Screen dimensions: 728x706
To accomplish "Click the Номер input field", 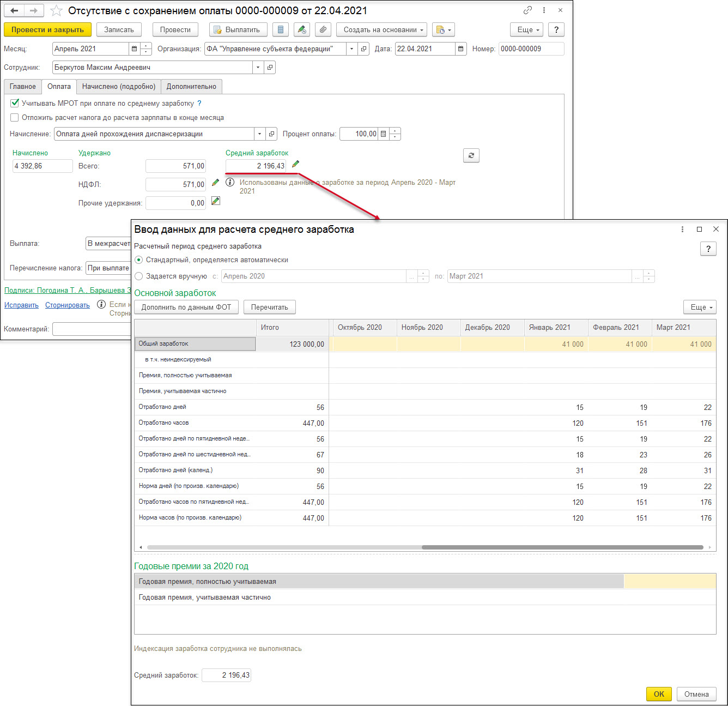I will [531, 49].
